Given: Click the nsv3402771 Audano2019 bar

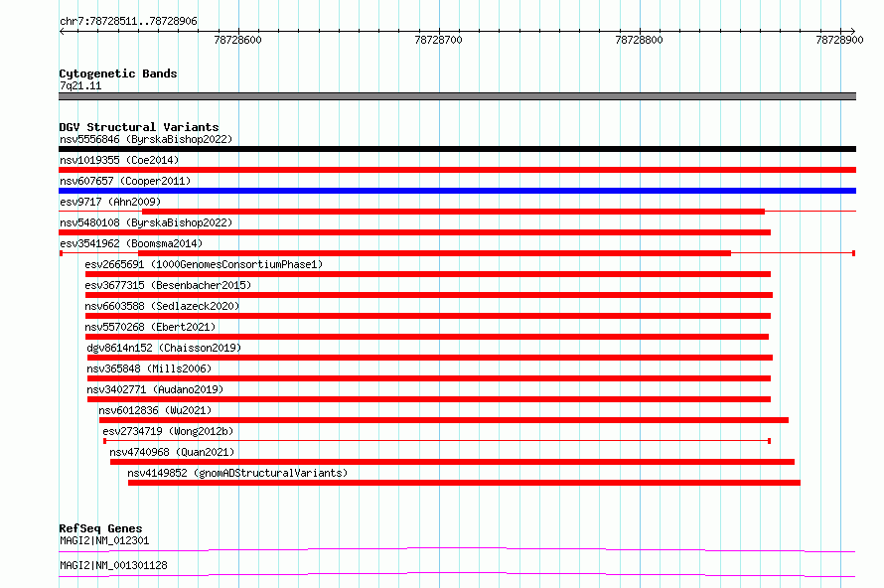Looking at the screenshot, I should 429,399.
